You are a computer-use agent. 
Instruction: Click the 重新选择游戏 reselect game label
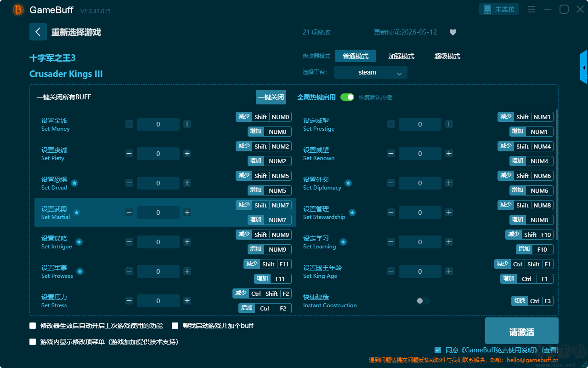tap(76, 32)
